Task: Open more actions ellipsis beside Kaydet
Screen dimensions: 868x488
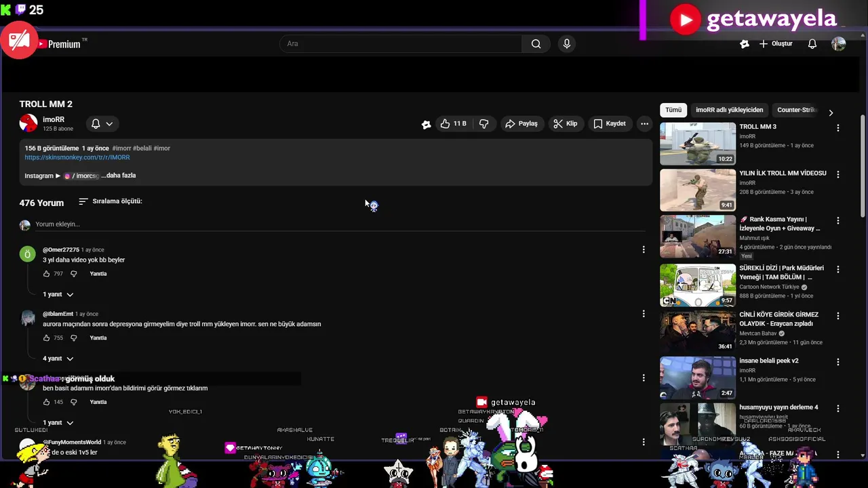Action: tap(645, 123)
